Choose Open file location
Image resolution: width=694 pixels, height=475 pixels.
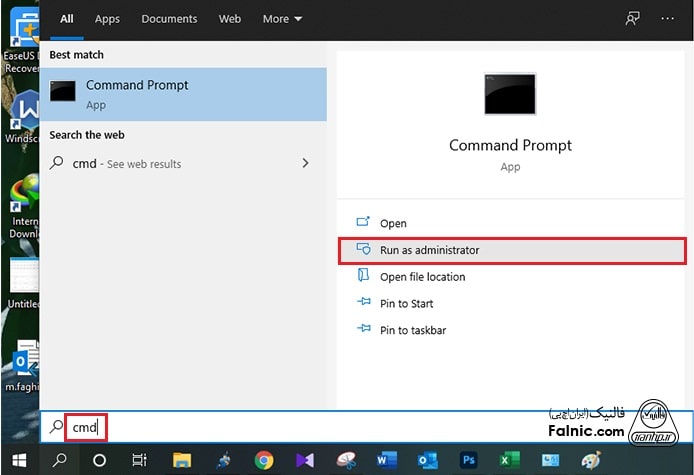[422, 277]
